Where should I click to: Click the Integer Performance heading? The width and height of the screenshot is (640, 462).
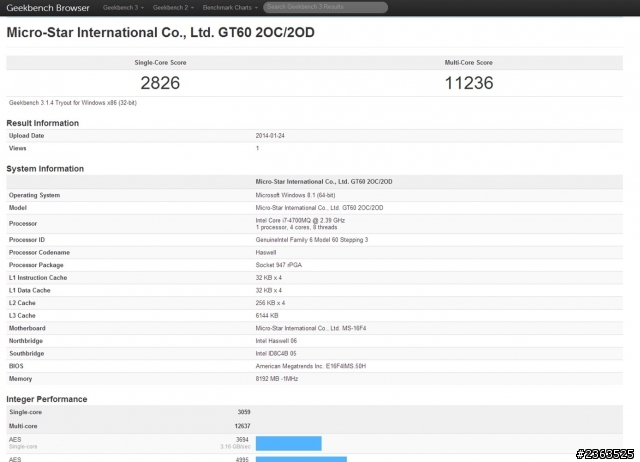[x=47, y=399]
